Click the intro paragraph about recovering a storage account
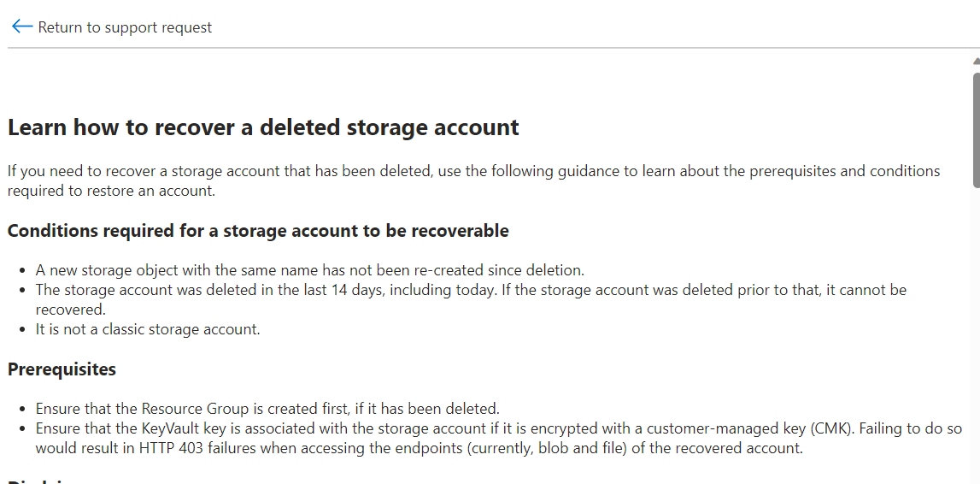980x484 pixels. tap(473, 180)
